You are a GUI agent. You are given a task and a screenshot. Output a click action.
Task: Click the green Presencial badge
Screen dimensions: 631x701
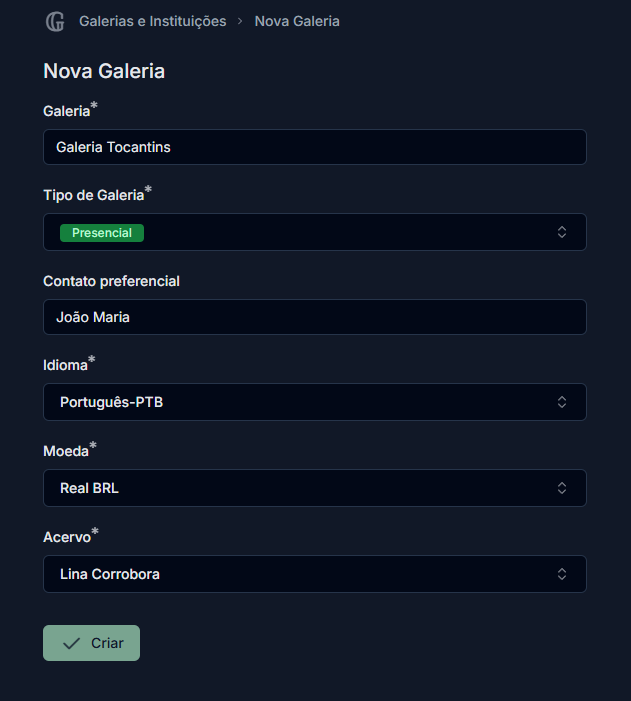(x=102, y=233)
